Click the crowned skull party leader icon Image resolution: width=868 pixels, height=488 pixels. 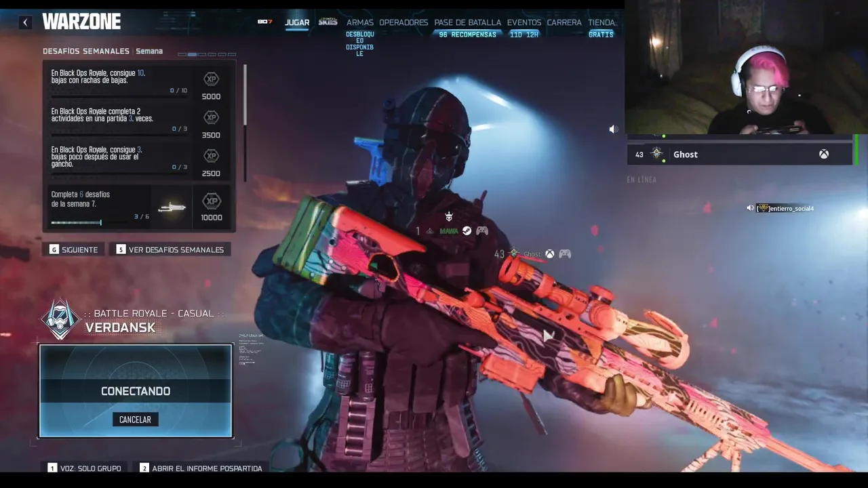[x=448, y=216]
